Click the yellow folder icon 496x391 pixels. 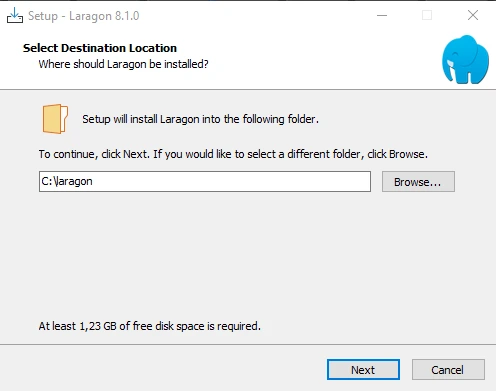click(55, 119)
